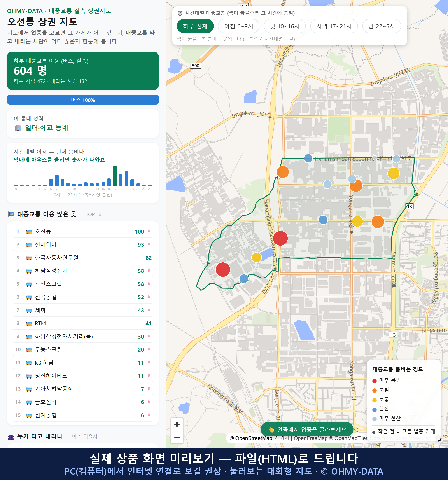Click the map pin icon for 하남삼성전자

[149, 271]
